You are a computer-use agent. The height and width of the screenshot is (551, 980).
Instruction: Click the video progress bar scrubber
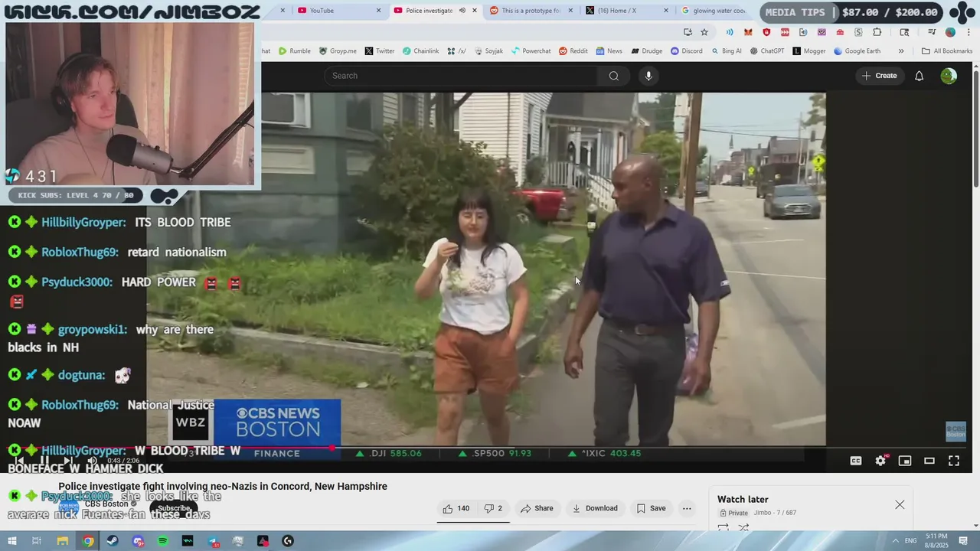tap(332, 448)
